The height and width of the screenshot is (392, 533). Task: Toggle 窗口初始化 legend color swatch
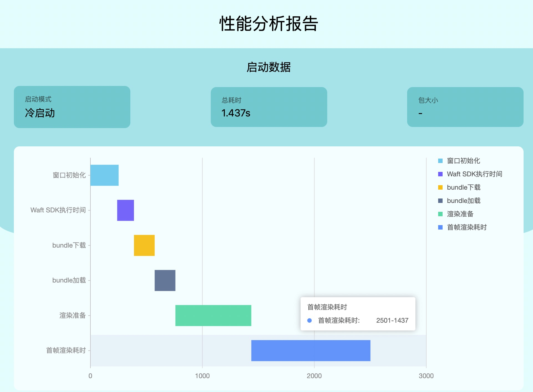[x=440, y=161]
